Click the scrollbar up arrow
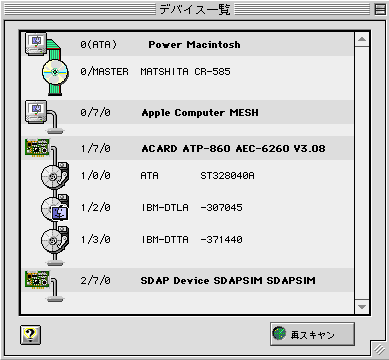This screenshot has height=360, width=389. pos(362,40)
